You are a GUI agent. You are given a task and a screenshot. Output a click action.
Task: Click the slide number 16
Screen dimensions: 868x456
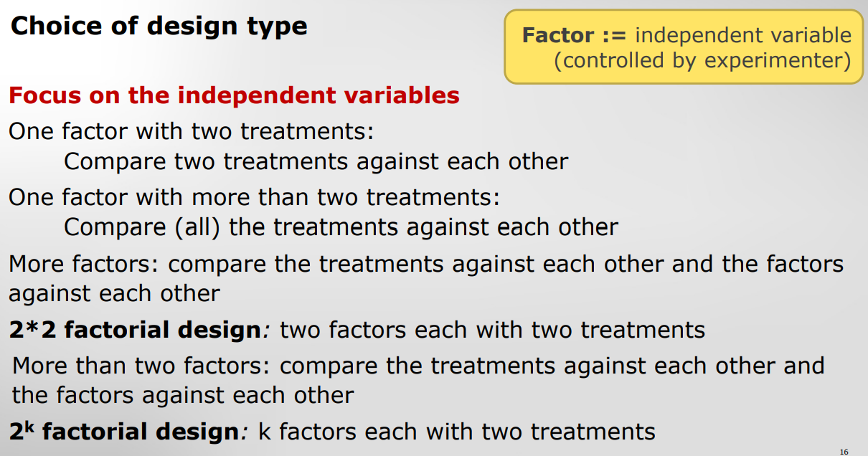coord(844,452)
